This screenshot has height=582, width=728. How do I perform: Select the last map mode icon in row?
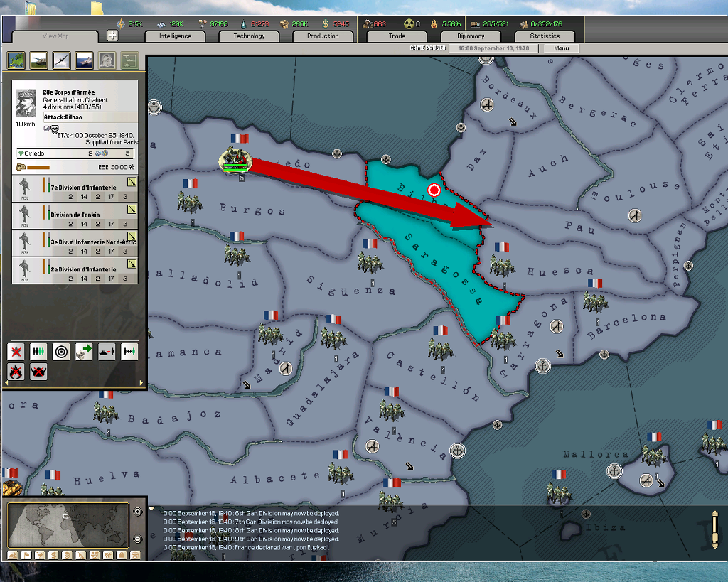(135, 555)
